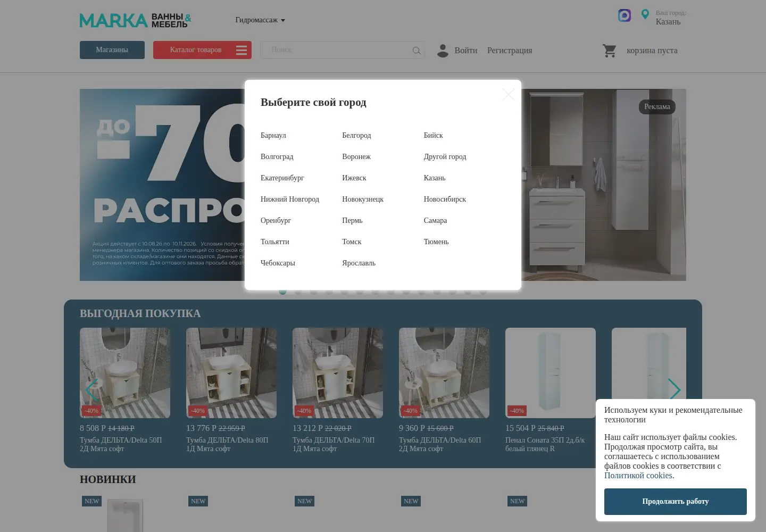The image size is (766, 532).
Task: Click Пенал Соната 35П product title
Action: click(545, 445)
